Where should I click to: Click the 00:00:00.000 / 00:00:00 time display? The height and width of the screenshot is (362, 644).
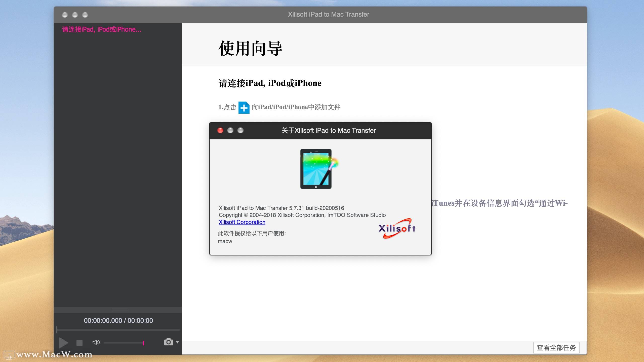(x=118, y=321)
